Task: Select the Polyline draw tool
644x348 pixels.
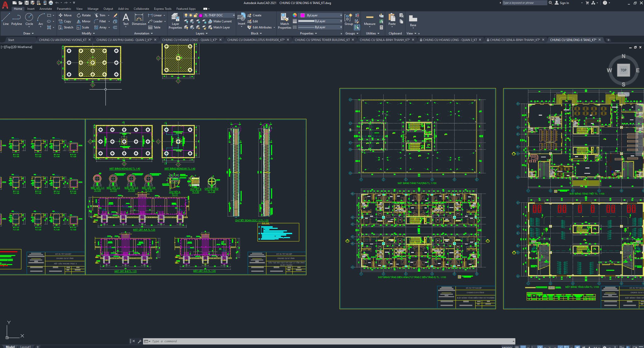Action: click(17, 19)
